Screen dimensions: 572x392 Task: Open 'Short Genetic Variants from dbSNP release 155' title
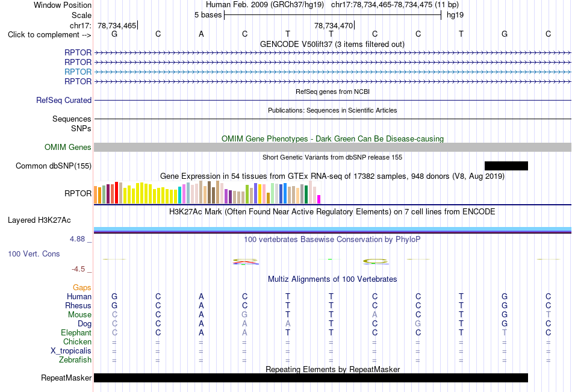[332, 157]
